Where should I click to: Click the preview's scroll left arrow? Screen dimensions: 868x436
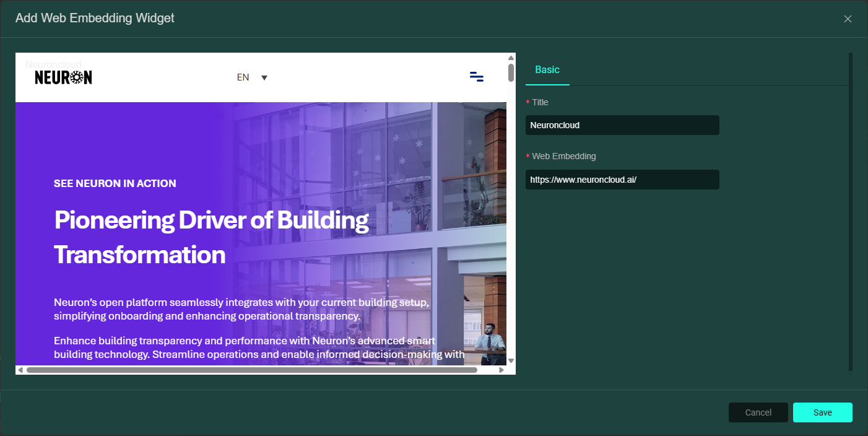[x=20, y=370]
